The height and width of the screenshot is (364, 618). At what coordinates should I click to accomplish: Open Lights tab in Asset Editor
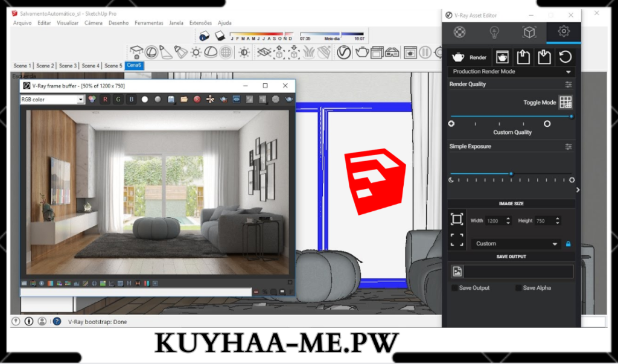pos(494,32)
